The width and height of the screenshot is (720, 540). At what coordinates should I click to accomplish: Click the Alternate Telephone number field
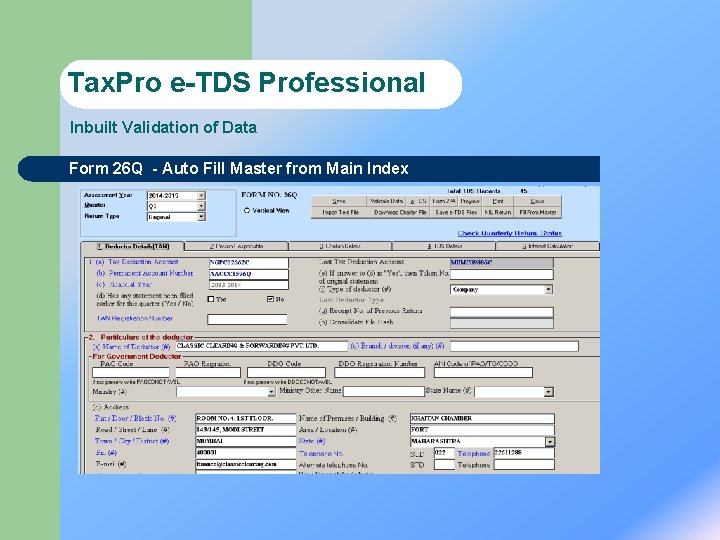(x=524, y=465)
